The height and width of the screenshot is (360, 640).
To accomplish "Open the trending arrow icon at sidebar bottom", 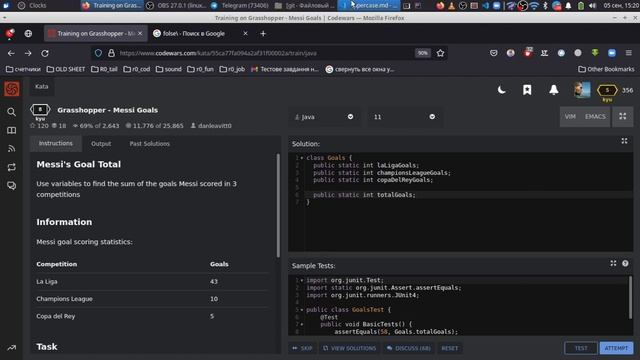I will pos(11,348).
